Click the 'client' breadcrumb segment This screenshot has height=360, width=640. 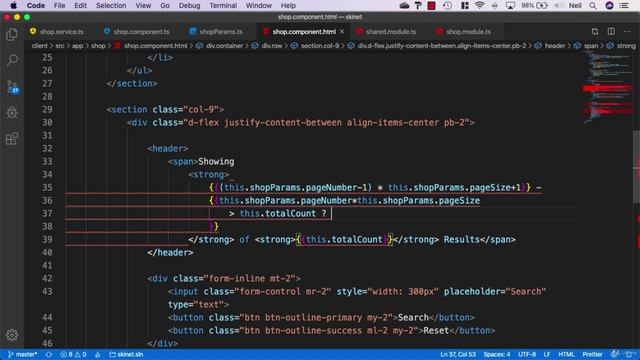pos(40,46)
